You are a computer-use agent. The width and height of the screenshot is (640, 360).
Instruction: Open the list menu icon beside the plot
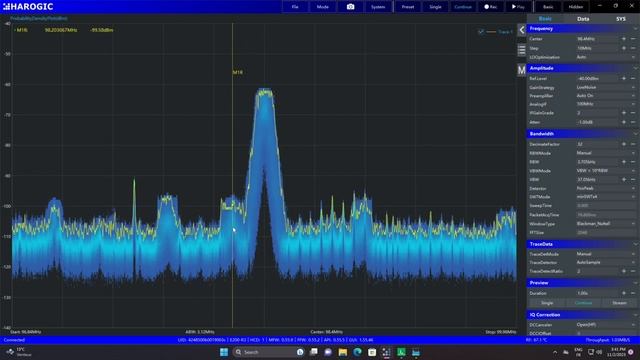[x=522, y=50]
